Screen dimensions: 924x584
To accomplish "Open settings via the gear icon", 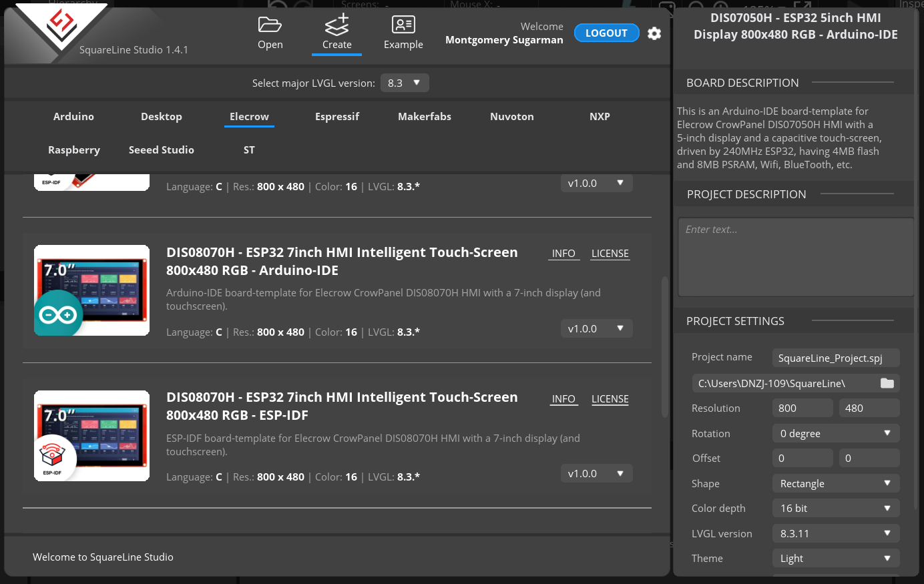I will tap(654, 33).
